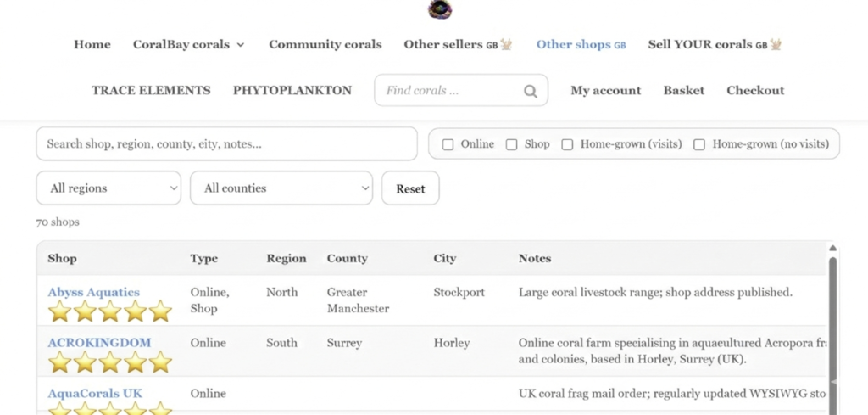The image size is (868, 415).
Task: Expand the CoralBay corals menu chevron
Action: click(x=241, y=45)
